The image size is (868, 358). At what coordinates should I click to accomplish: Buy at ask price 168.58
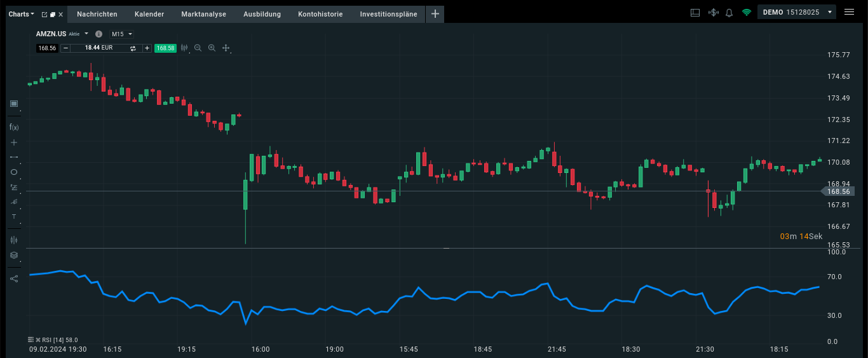[166, 48]
